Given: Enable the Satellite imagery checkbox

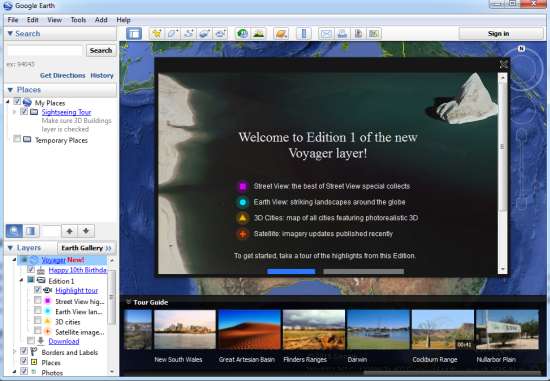Looking at the screenshot, I should coord(38,331).
